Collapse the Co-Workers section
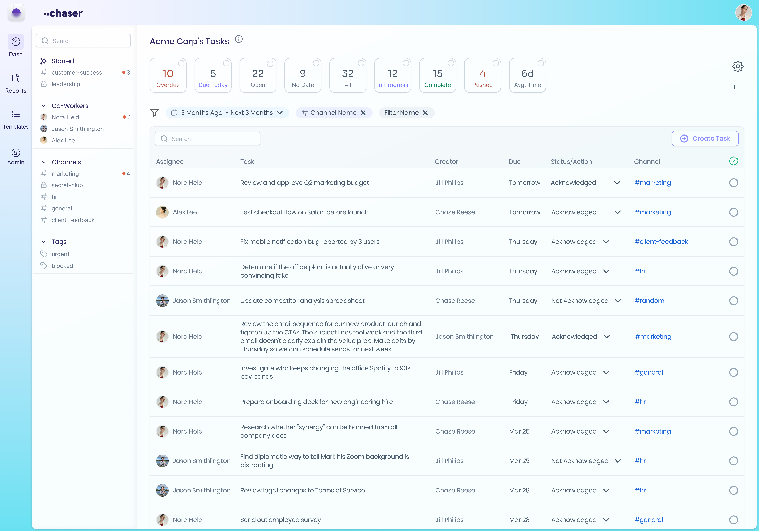This screenshot has width=759, height=532. [x=44, y=106]
